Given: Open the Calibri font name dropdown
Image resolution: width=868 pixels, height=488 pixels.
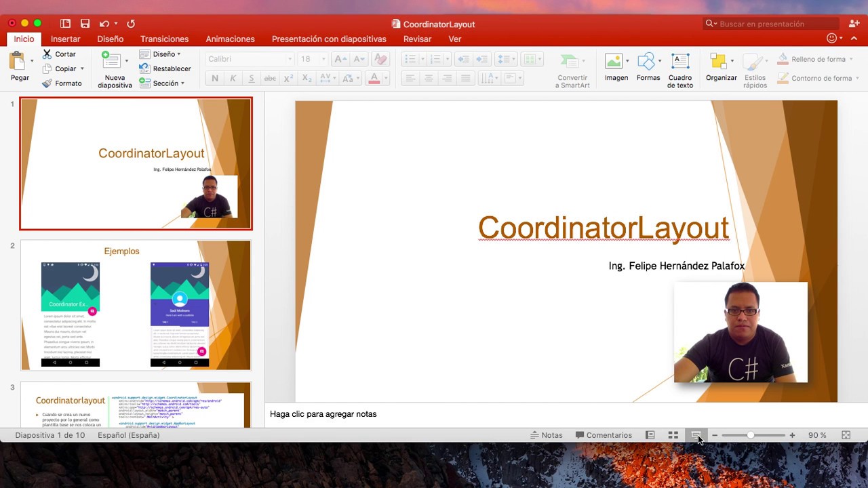Looking at the screenshot, I should click(x=290, y=59).
